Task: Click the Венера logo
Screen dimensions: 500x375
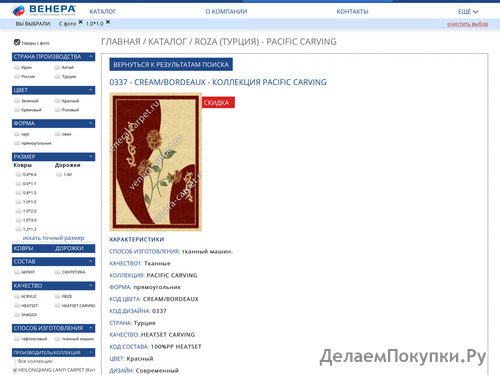Action: tap(44, 10)
